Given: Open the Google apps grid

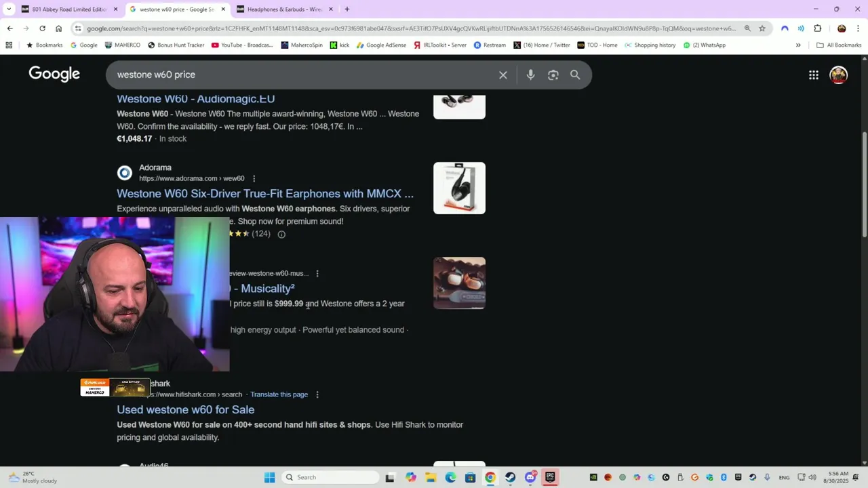Looking at the screenshot, I should (x=814, y=75).
